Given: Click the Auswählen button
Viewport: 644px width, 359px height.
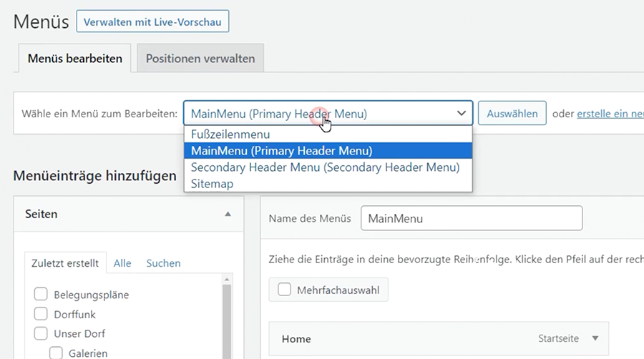Looking at the screenshot, I should pos(512,114).
